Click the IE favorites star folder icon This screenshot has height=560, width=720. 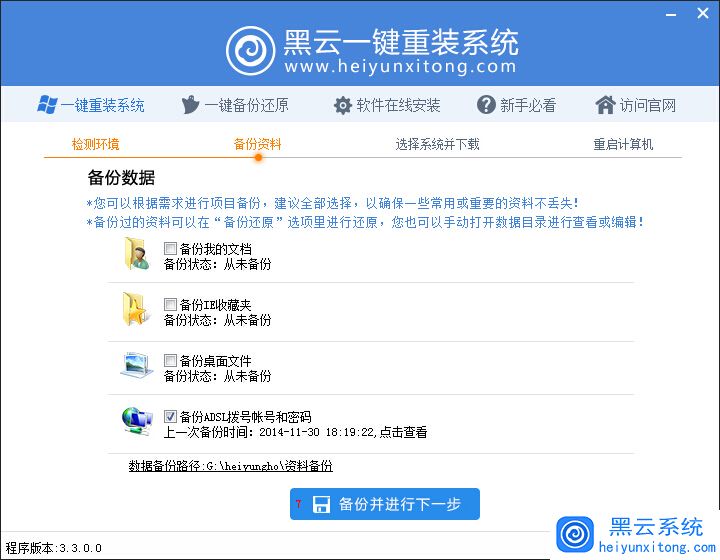136,311
